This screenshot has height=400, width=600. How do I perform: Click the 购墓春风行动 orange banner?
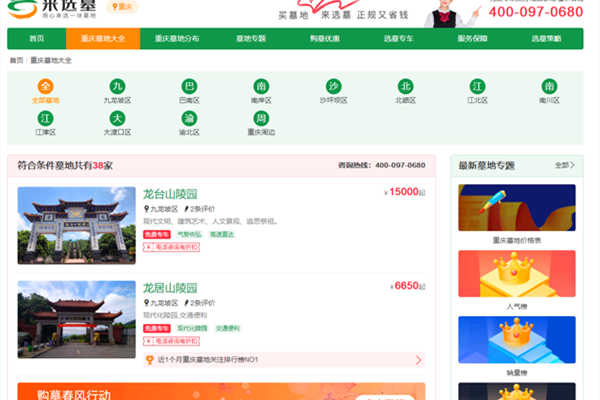221,391
